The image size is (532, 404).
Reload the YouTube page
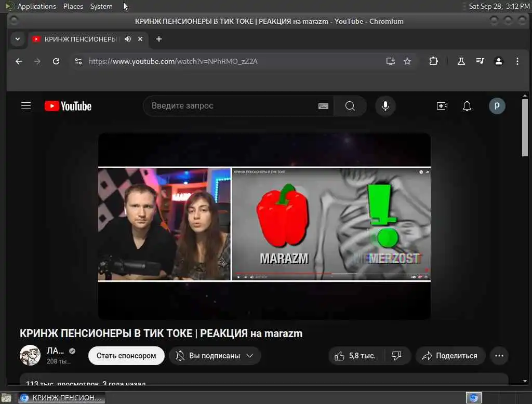pos(56,61)
